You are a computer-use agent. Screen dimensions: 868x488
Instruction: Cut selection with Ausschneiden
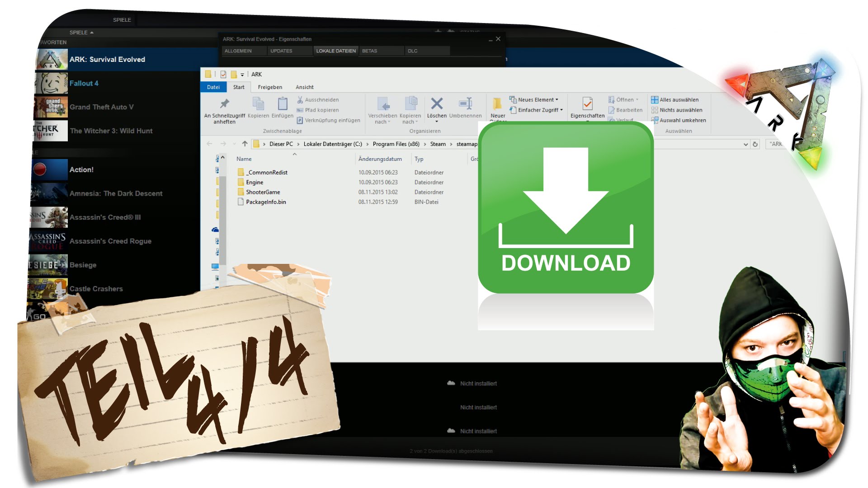click(x=318, y=100)
